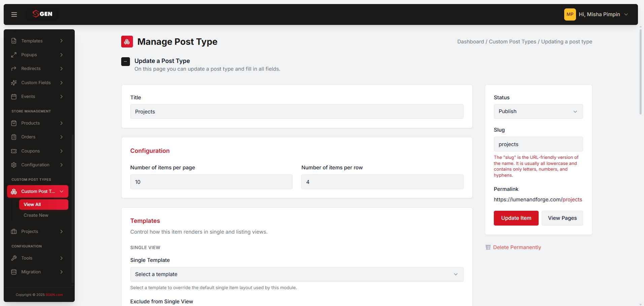Screen dimensions: 644x306
Task: Click the items per row field
Action: pyautogui.click(x=382, y=182)
